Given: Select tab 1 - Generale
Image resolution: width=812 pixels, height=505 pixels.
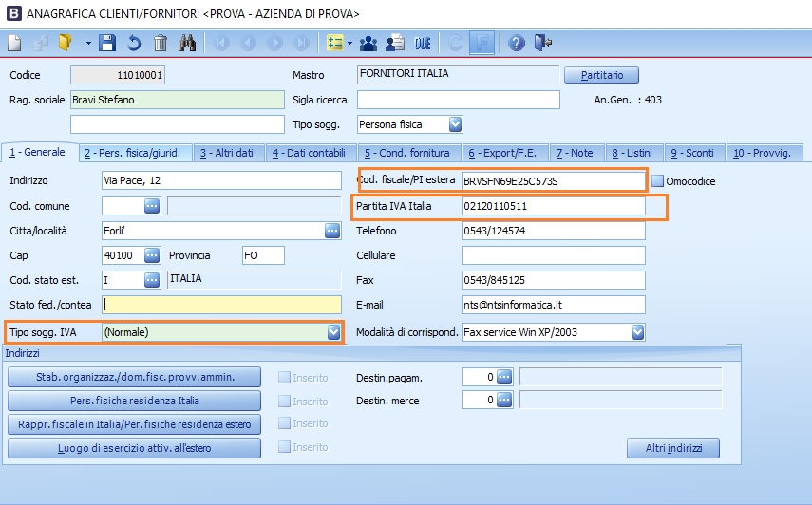Looking at the screenshot, I should (x=40, y=152).
